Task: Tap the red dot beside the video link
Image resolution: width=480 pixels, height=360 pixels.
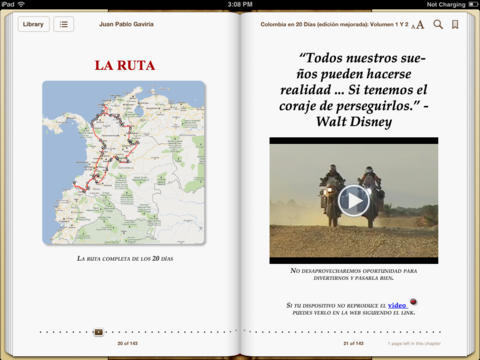Action: [x=413, y=302]
